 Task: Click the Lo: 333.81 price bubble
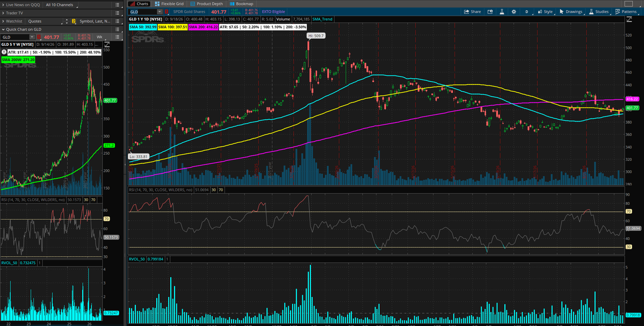(x=138, y=156)
